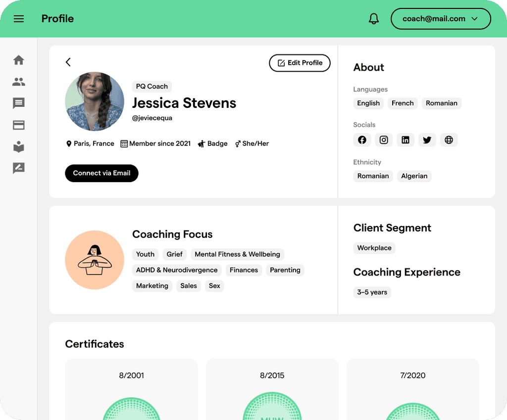Open the people/clients sidebar icon
Screen dimensions: 507x420
[19, 82]
